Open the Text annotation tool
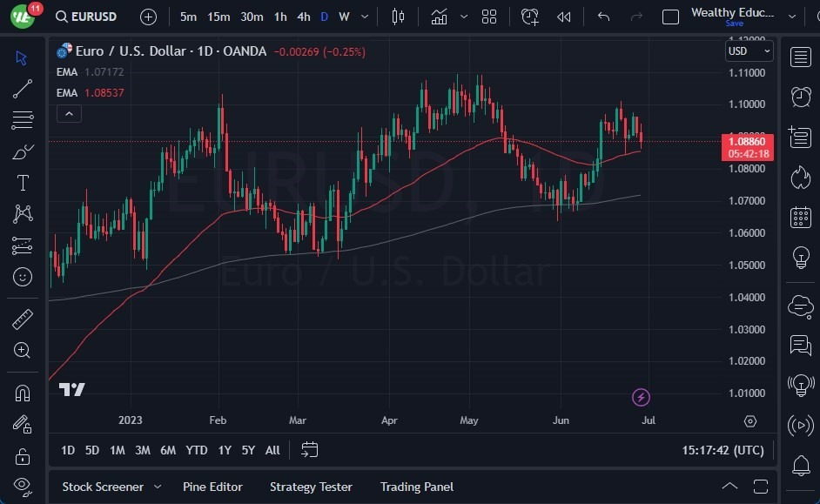This screenshot has height=504, width=820. tap(22, 183)
